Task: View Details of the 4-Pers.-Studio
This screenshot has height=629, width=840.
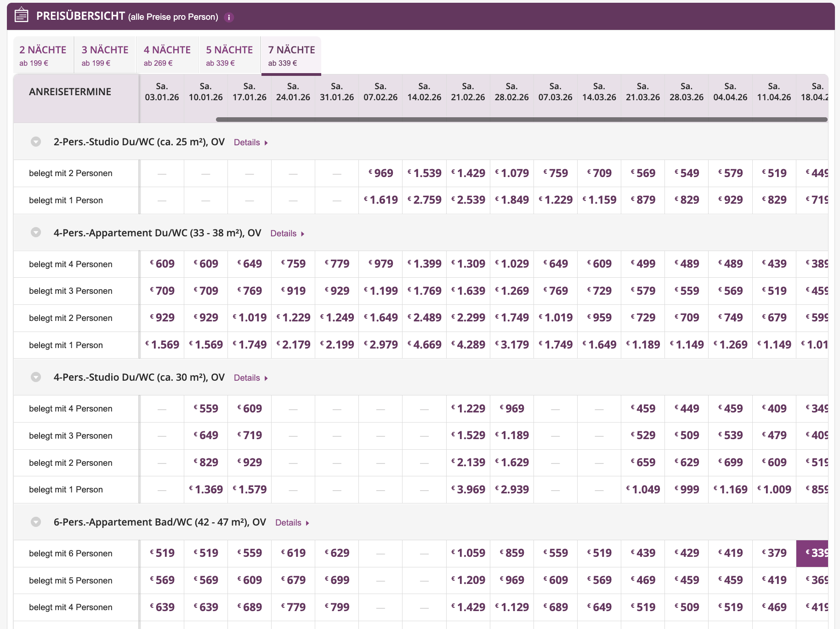Action: click(x=250, y=378)
